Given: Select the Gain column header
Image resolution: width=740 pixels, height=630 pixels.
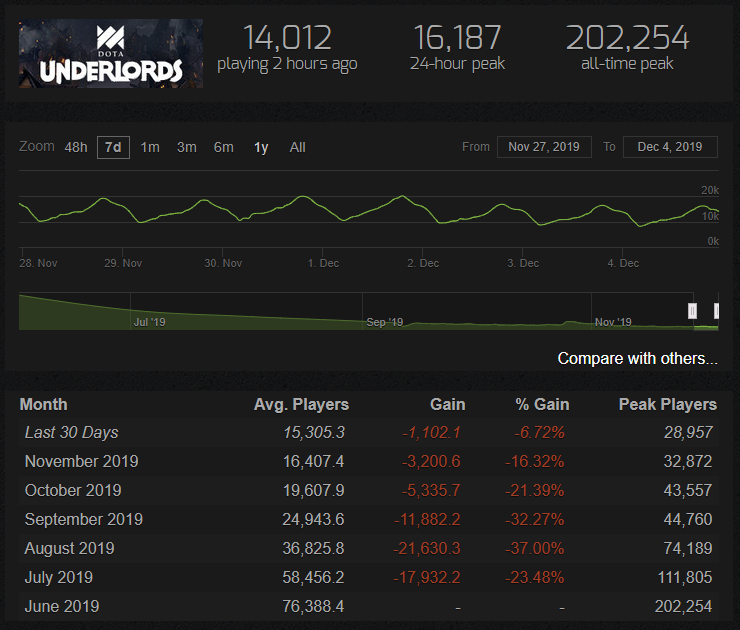Looking at the screenshot, I should 447,404.
